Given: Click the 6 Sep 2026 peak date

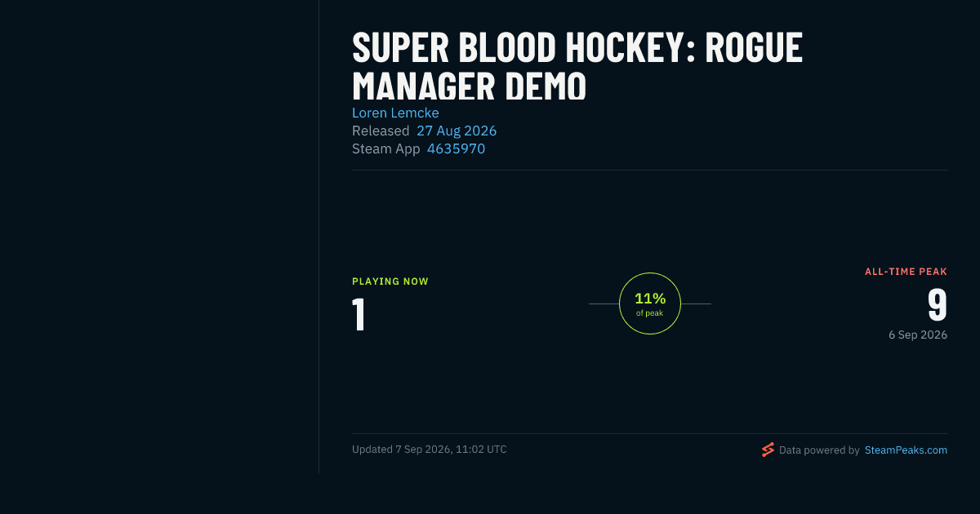Looking at the screenshot, I should tap(918, 335).
